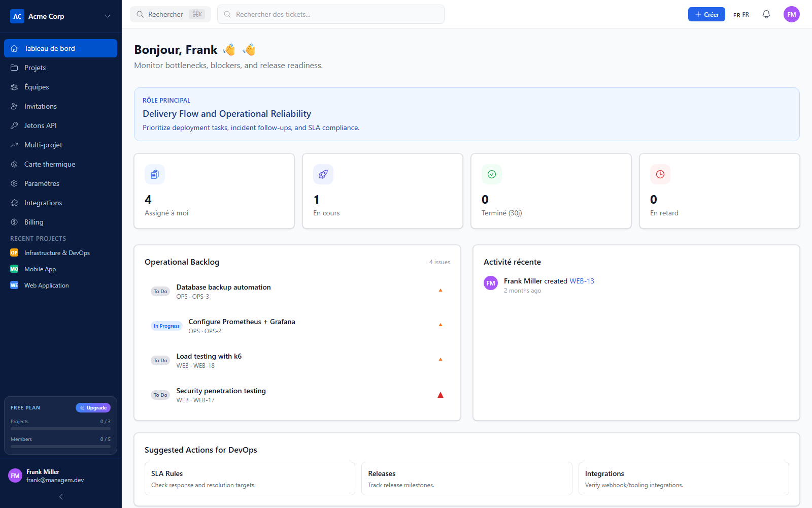812x508 pixels.
Task: Open the WEB-13 link in recent activity
Action: point(582,281)
